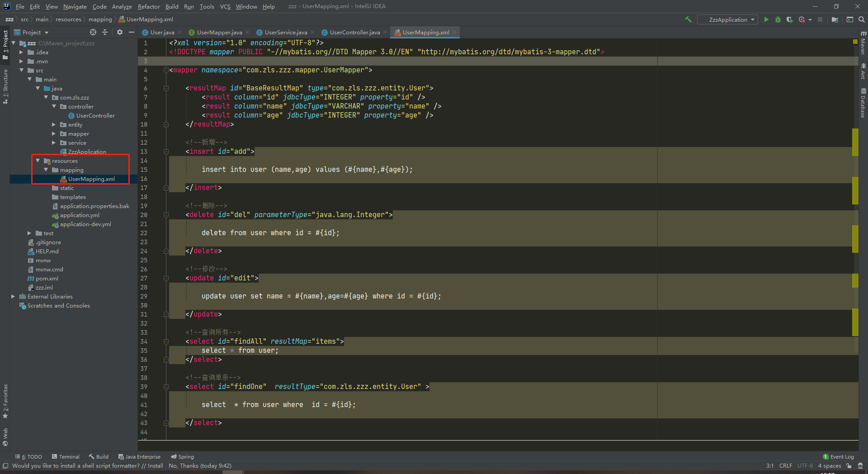The image size is (868, 474).
Task: Switch to the UserMapper.java tab
Action: 219,33
